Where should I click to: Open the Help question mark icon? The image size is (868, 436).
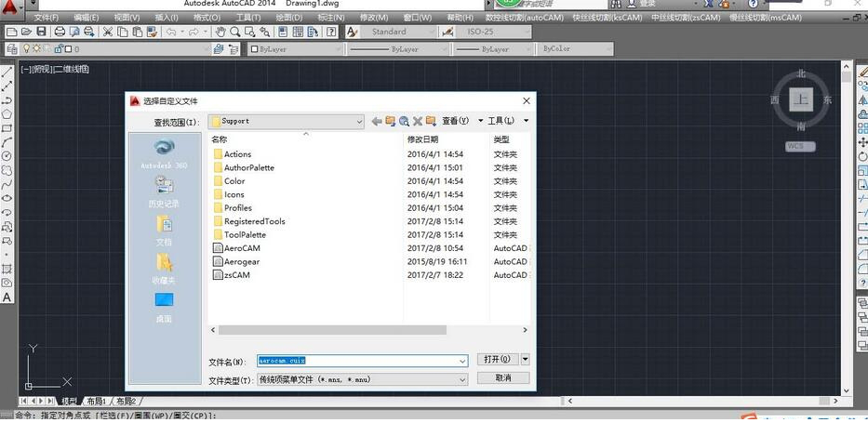coord(331,32)
